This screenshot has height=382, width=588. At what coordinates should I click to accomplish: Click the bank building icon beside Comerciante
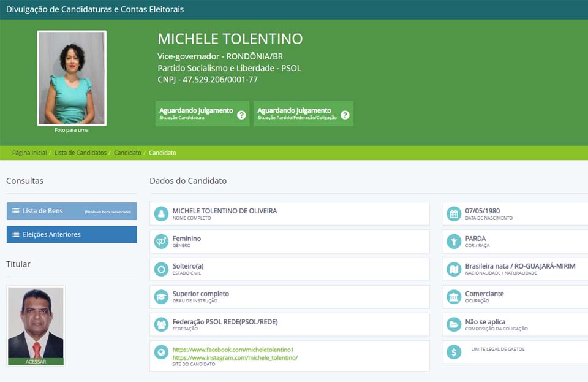pos(454,297)
